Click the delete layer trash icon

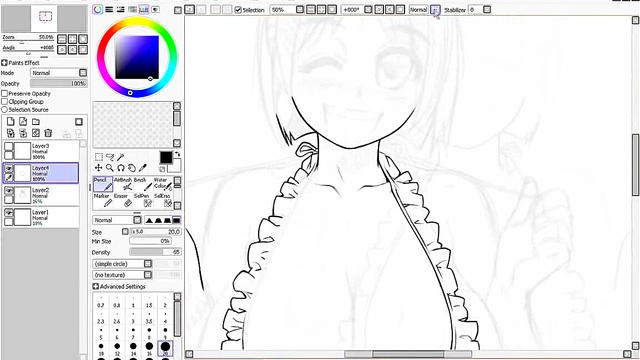(x=48, y=133)
